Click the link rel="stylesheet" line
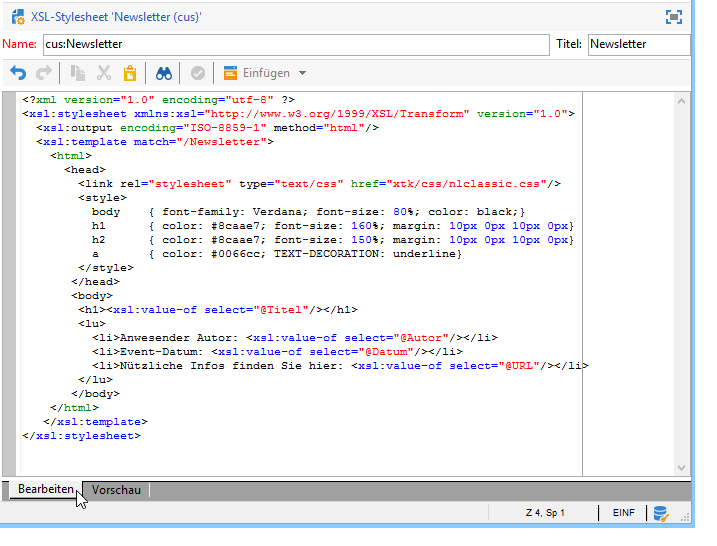The width and height of the screenshot is (717, 546). click(319, 184)
